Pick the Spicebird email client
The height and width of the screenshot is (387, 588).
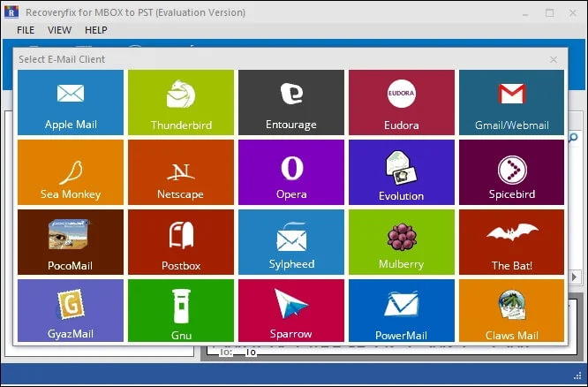[511, 172]
